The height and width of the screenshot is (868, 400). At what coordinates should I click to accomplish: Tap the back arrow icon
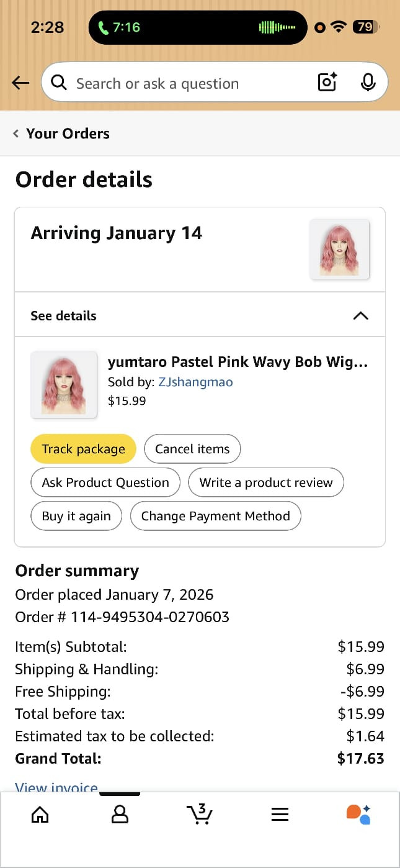pyautogui.click(x=20, y=83)
